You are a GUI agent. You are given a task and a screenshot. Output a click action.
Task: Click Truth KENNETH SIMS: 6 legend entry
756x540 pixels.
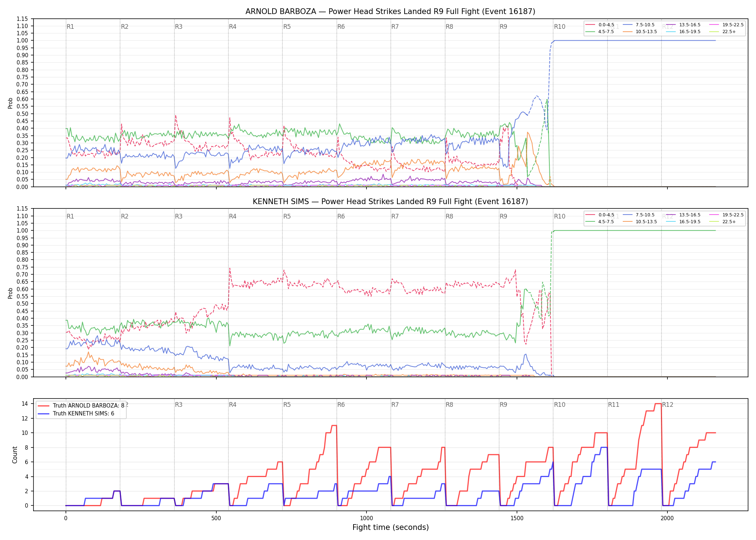click(76, 414)
